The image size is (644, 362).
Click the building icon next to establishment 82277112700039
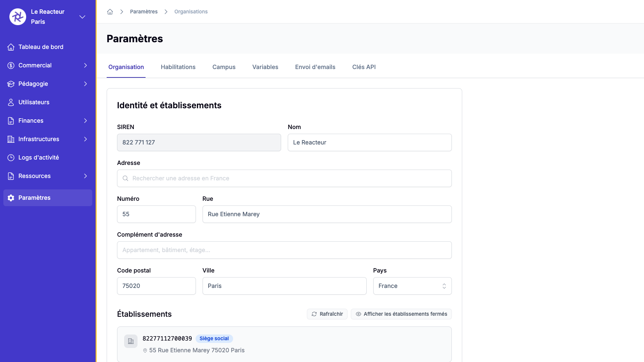(130, 341)
